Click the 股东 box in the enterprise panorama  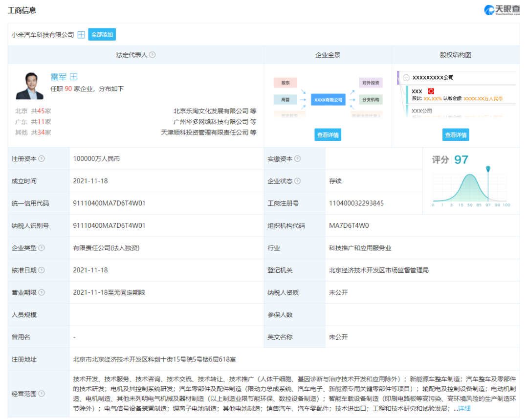(285, 83)
